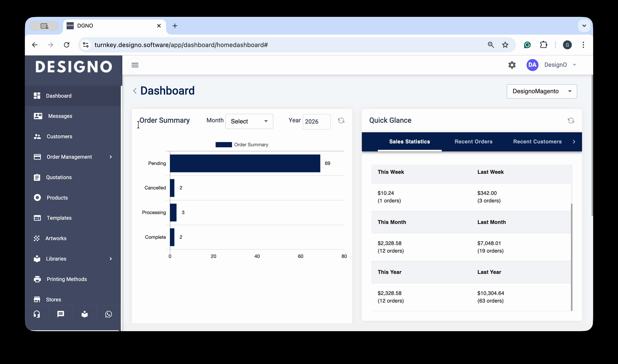Image resolution: width=618 pixels, height=364 pixels.
Task: Open the headset support icon
Action: coord(37,314)
